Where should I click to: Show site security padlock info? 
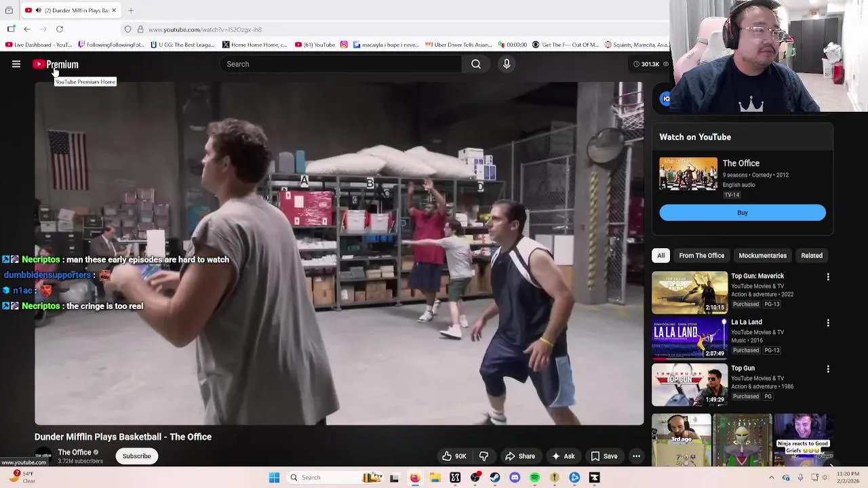pyautogui.click(x=140, y=29)
